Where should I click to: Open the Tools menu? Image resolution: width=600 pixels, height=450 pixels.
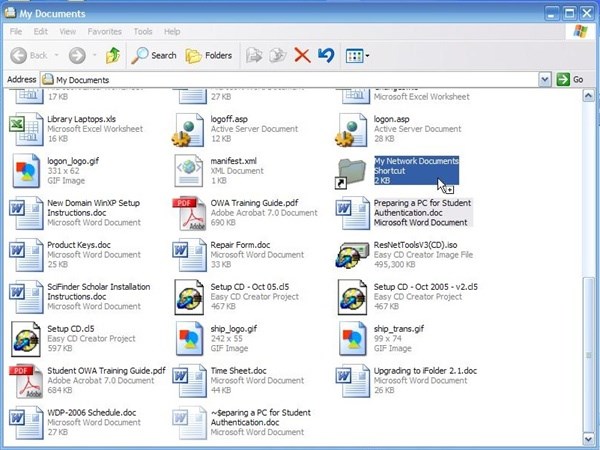coord(143,32)
